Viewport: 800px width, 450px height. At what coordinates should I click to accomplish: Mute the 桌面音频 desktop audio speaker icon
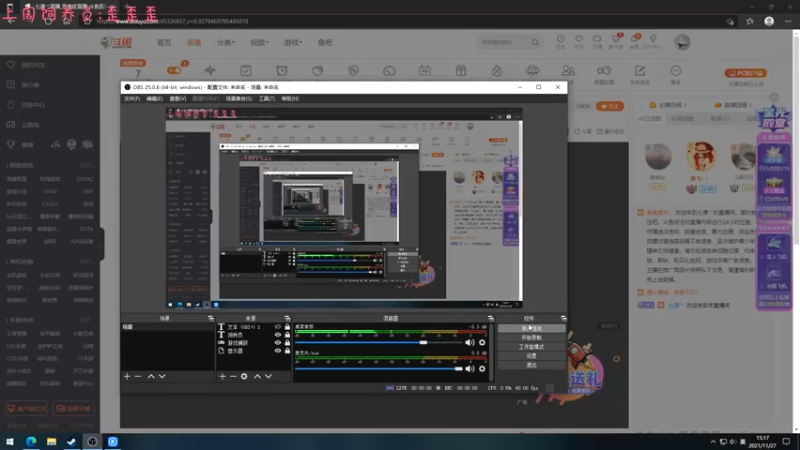(469, 342)
